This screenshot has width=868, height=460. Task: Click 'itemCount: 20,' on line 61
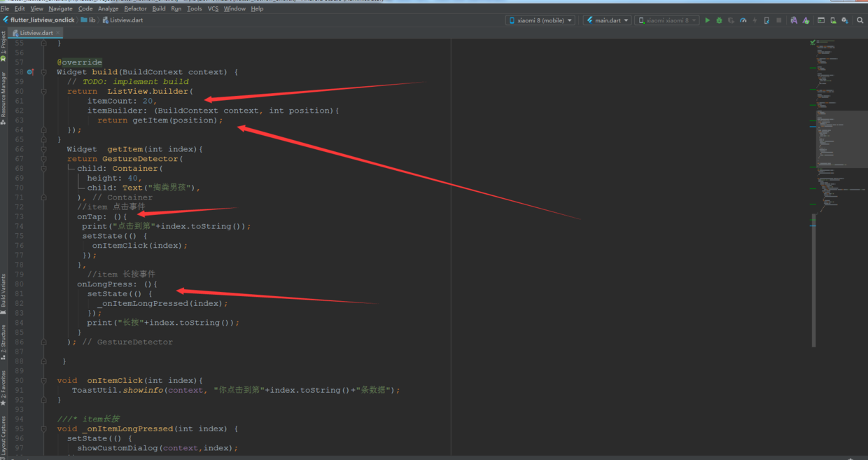coord(122,101)
